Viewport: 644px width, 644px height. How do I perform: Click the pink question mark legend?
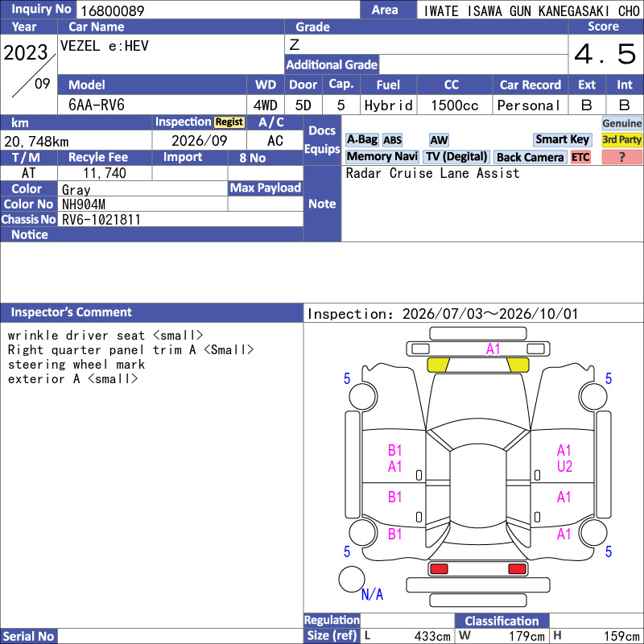[x=621, y=157]
